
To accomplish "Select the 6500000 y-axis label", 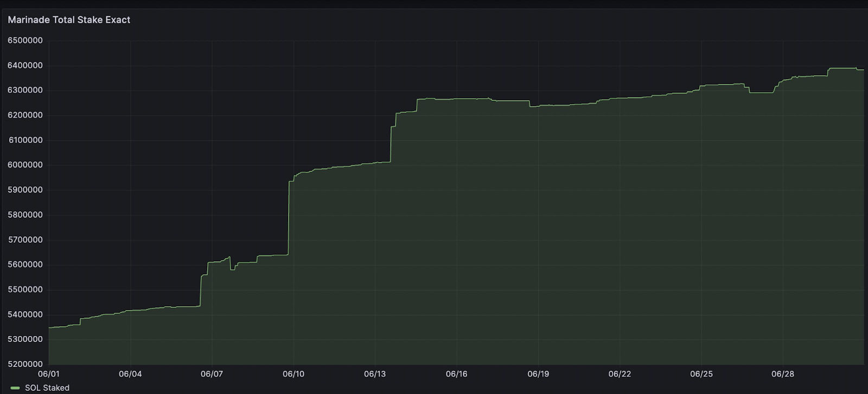I will [x=25, y=41].
